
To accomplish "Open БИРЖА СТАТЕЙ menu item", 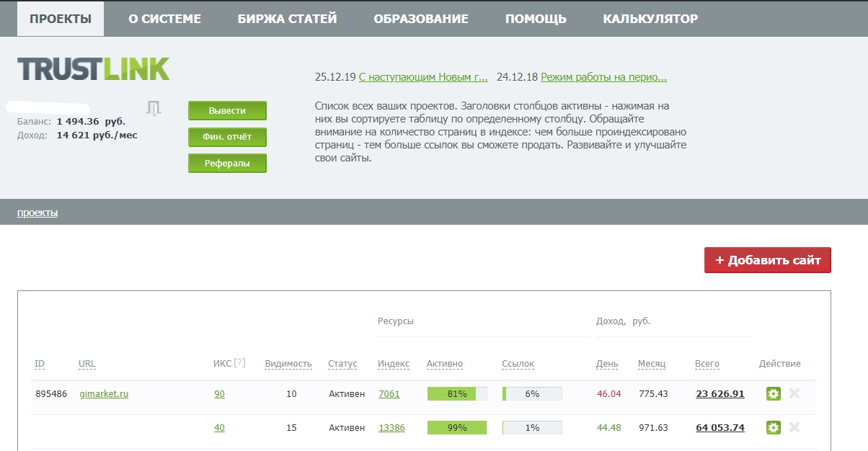I will pos(287,19).
